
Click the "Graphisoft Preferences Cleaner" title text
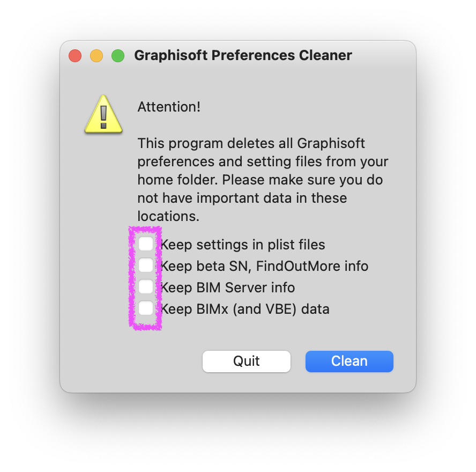pos(243,55)
